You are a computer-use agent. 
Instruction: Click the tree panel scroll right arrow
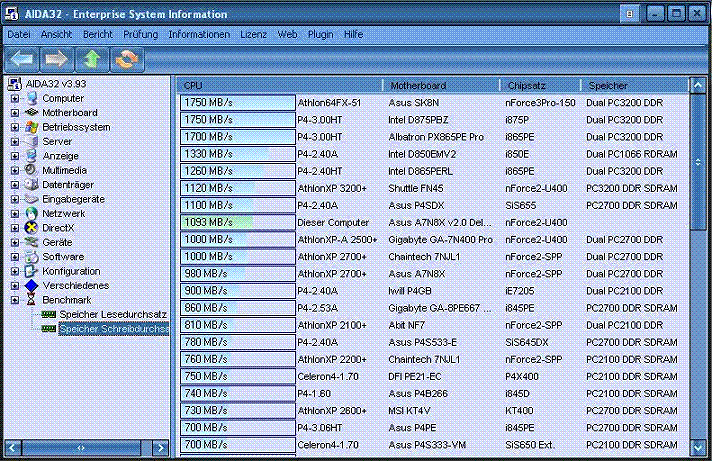point(161,448)
